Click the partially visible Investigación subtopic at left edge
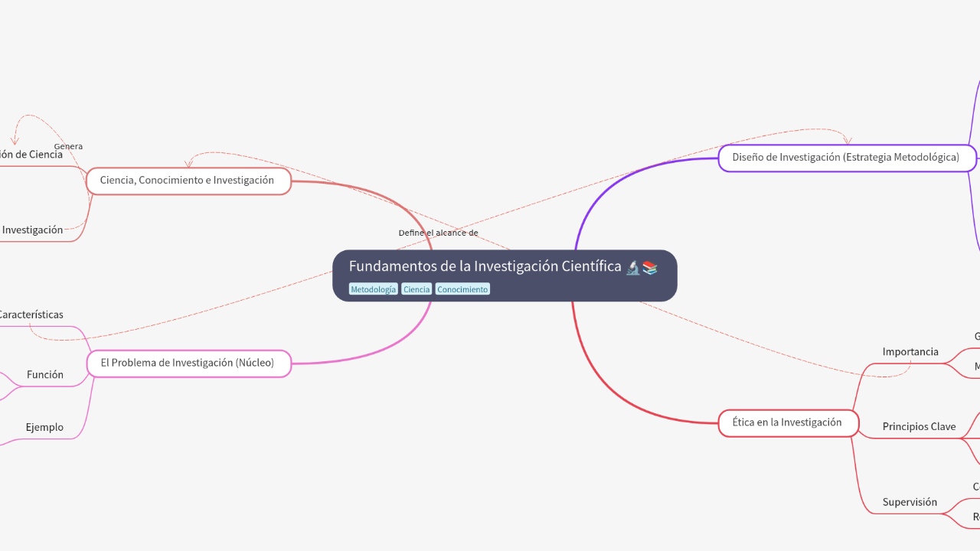Viewport: 980px width, 551px height. click(x=32, y=230)
